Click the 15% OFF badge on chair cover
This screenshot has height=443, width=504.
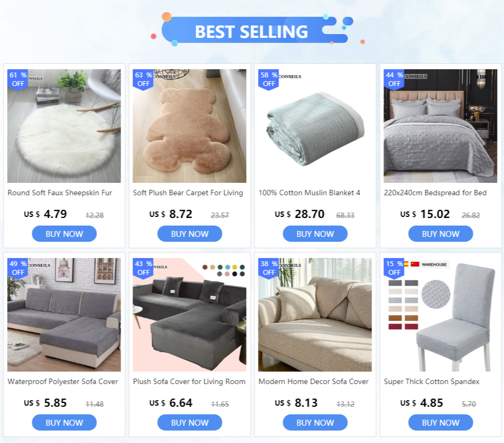(x=394, y=268)
